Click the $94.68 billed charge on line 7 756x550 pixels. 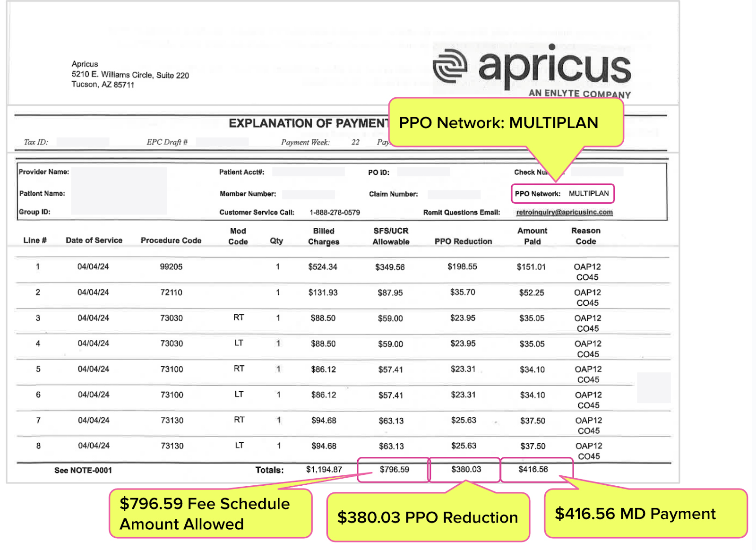click(x=324, y=421)
